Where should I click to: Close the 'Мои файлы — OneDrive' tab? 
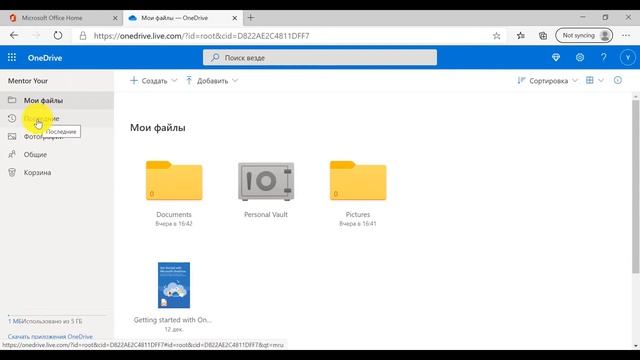point(235,18)
